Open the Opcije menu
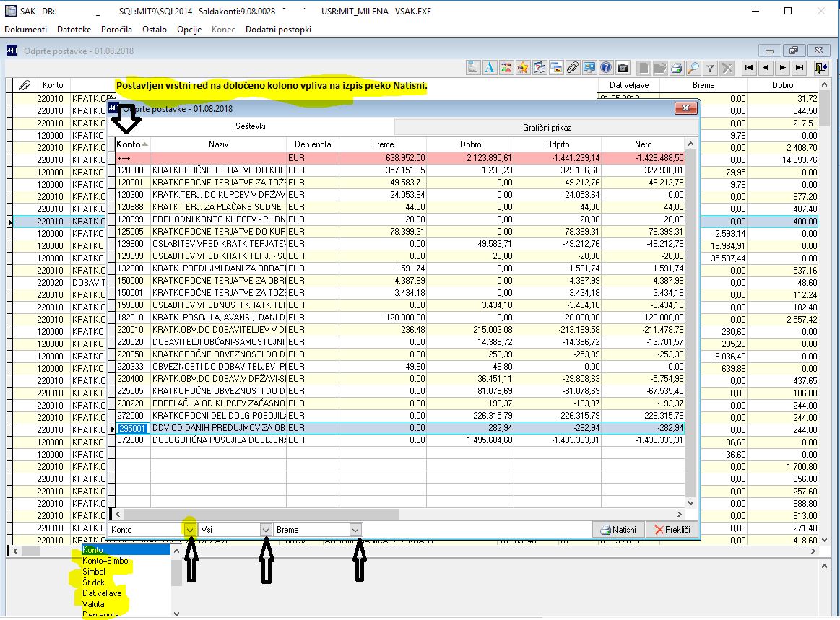 189,30
